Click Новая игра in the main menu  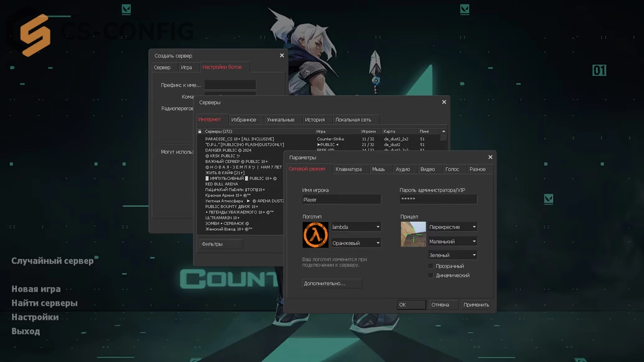coord(36,289)
